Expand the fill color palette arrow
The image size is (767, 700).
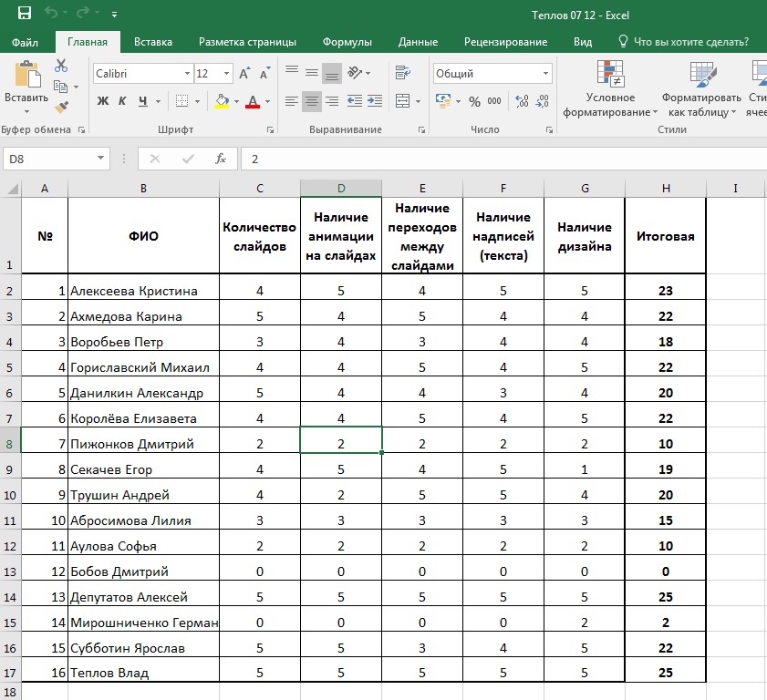[237, 102]
